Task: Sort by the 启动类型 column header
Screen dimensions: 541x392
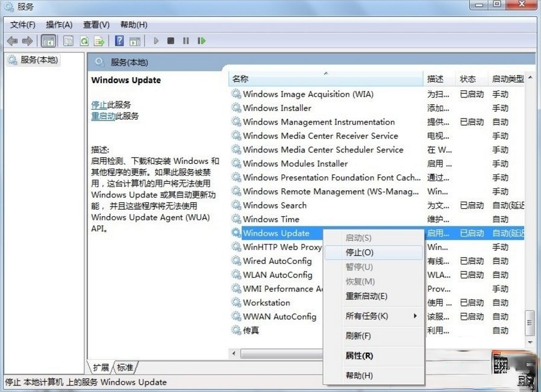Action: pos(507,79)
